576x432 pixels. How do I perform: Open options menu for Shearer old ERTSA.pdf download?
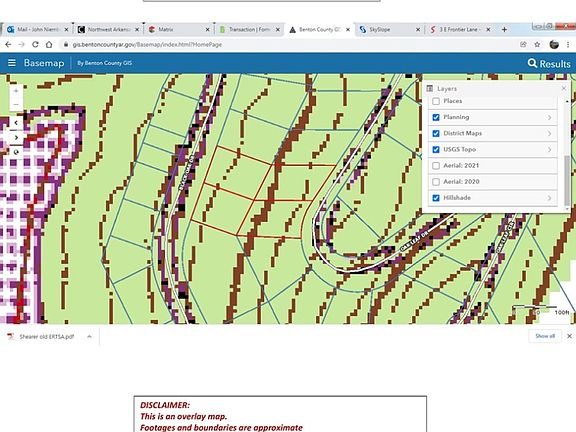[x=89, y=336]
